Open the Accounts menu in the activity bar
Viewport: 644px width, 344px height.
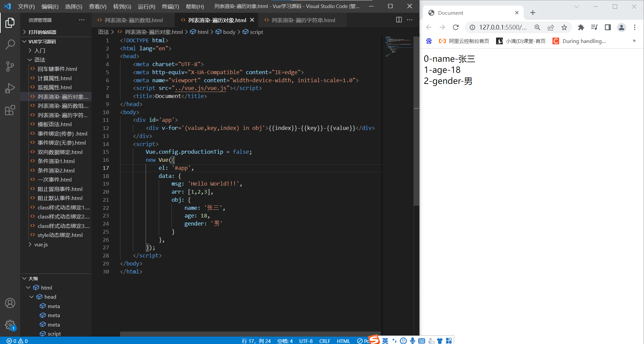(10, 303)
